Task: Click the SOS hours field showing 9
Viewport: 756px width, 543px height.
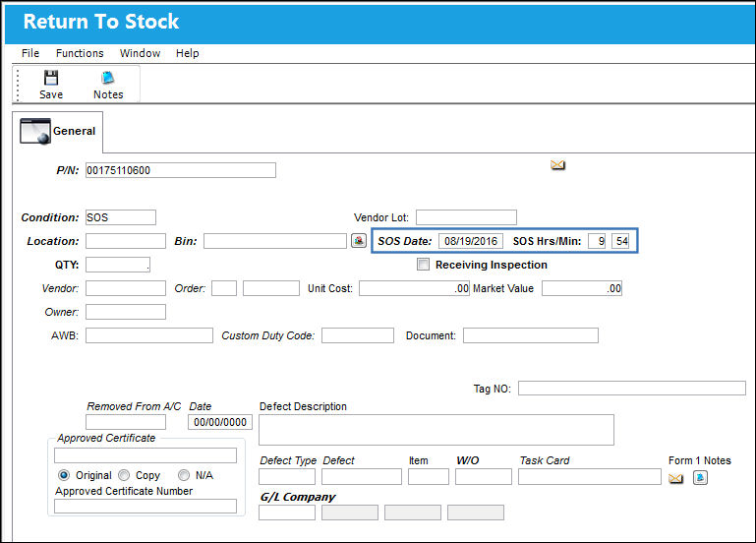Action: 597,241
